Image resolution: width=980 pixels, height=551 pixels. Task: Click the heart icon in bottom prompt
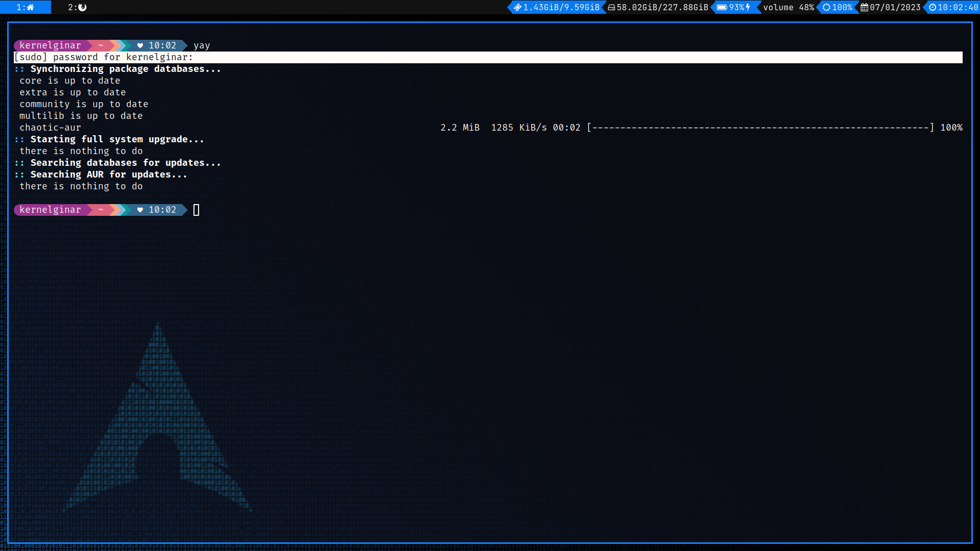pos(140,210)
